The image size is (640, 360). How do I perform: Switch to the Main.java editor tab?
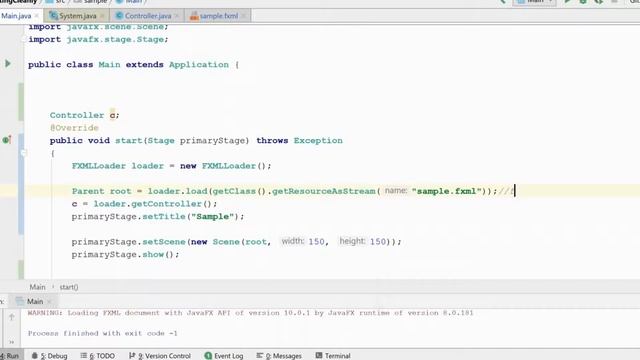16,16
